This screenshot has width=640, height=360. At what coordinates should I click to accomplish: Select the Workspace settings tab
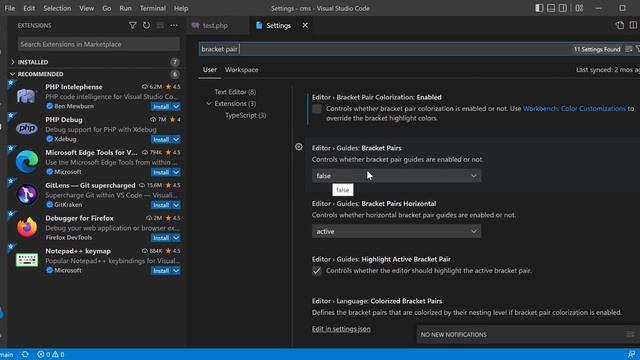242,70
